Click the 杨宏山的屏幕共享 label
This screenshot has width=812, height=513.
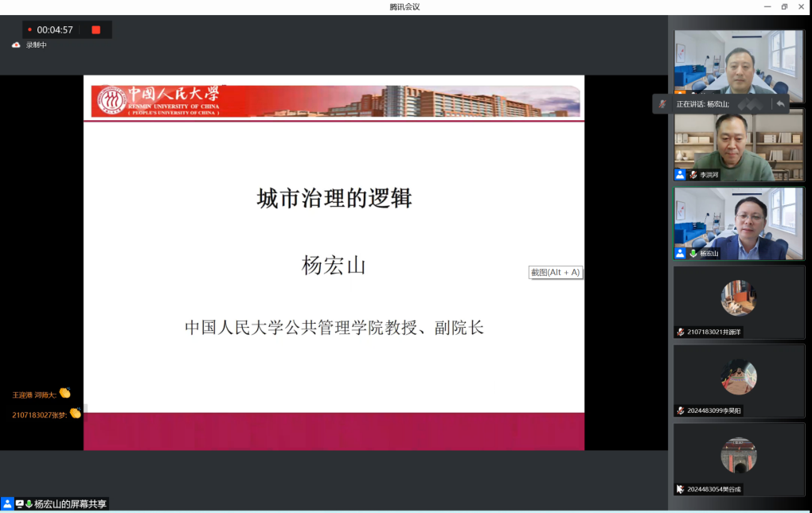pyautogui.click(x=71, y=504)
